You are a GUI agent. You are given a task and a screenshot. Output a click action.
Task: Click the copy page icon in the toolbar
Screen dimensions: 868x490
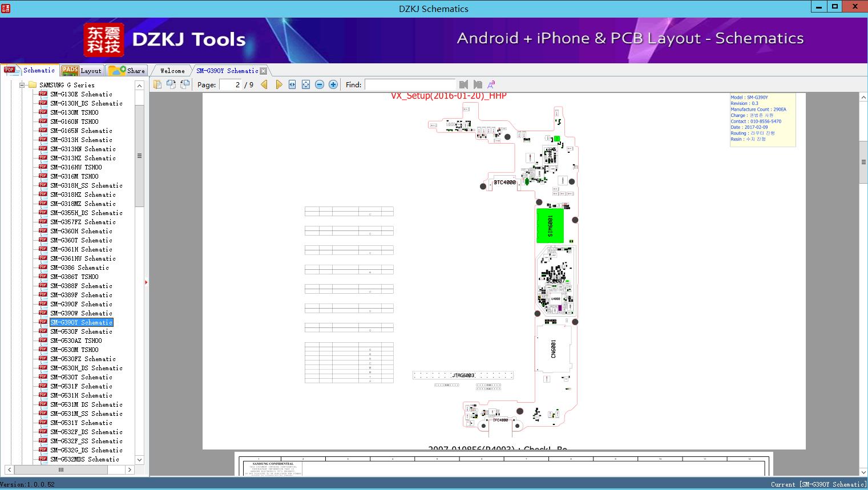pyautogui.click(x=158, y=84)
